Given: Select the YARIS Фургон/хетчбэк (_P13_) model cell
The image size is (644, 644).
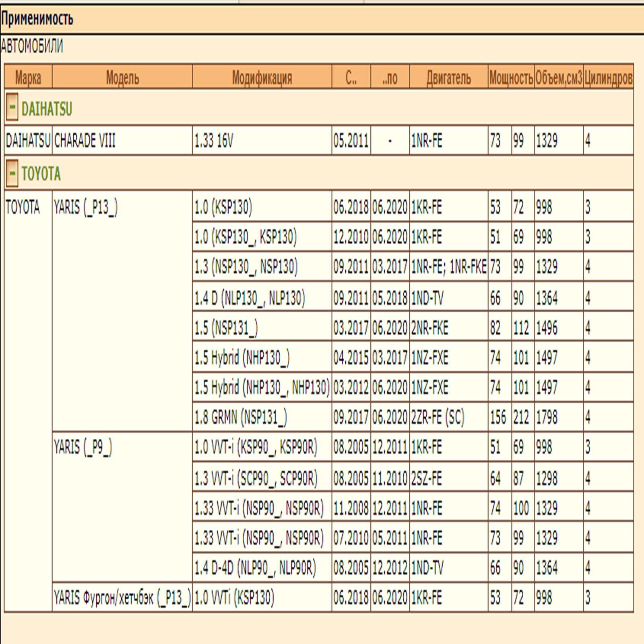Looking at the screenshot, I should click(122, 598).
